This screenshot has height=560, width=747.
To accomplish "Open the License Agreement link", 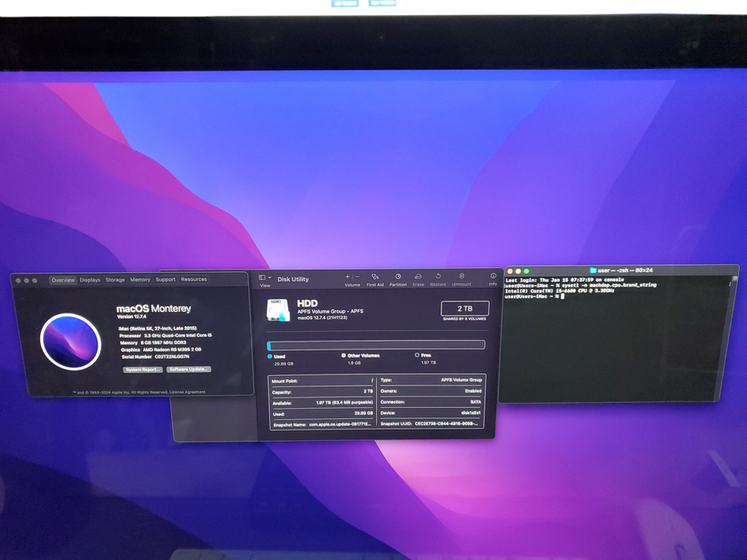I will pos(187,392).
